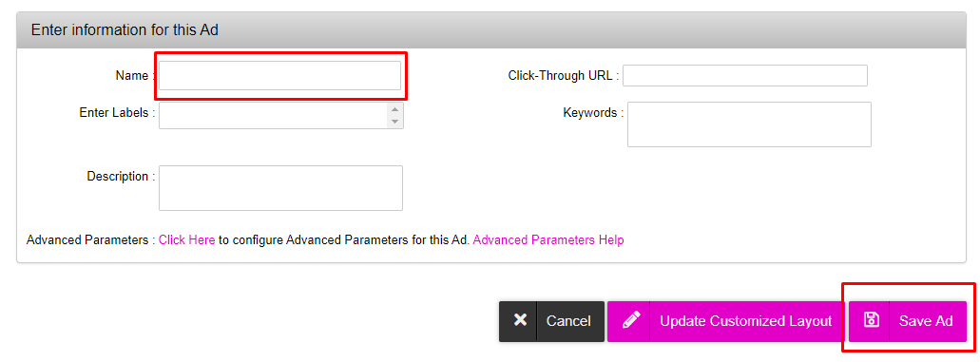The image size is (980, 362).
Task: Click Update Customized Layout button text
Action: pyautogui.click(x=745, y=321)
